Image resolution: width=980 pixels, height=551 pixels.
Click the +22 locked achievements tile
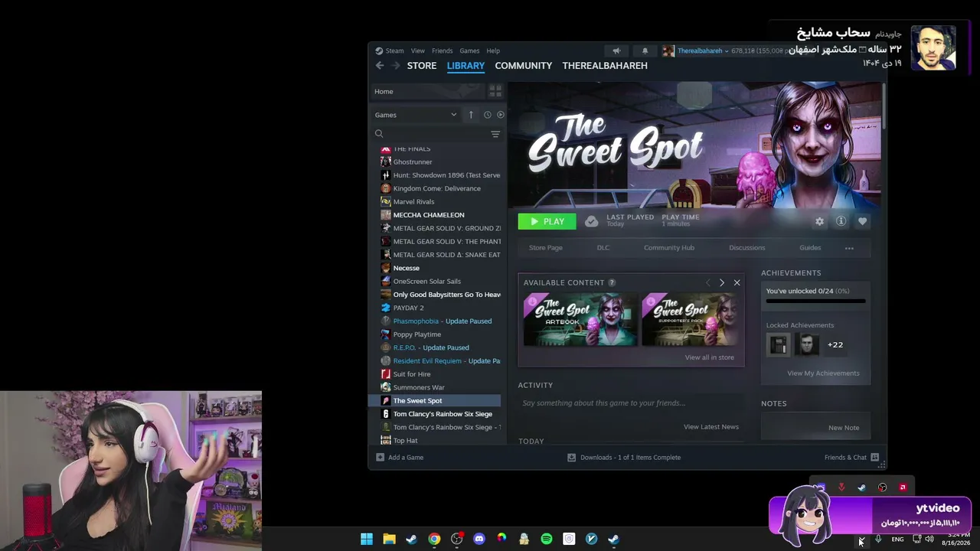835,345
